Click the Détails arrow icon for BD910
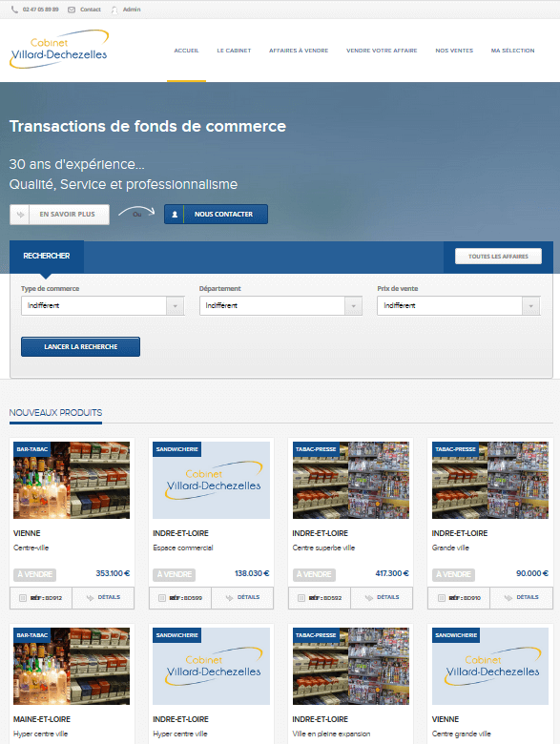 (x=508, y=598)
